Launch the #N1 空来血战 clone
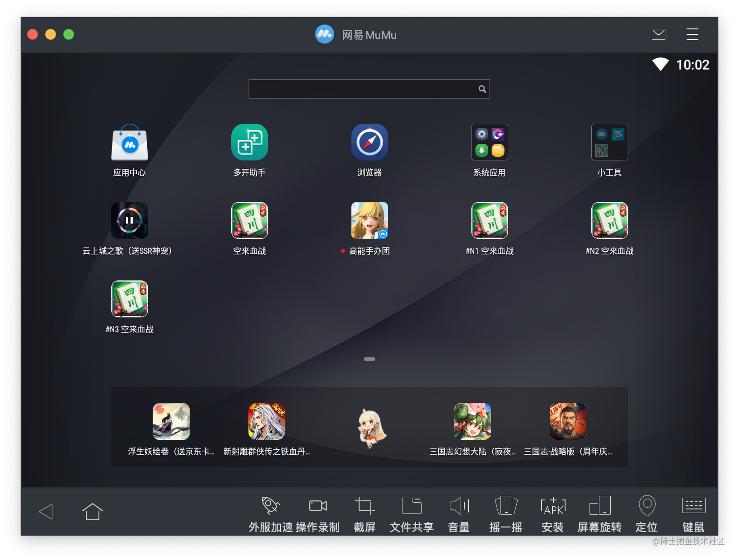Screen dimensions: 739x560 [490, 220]
